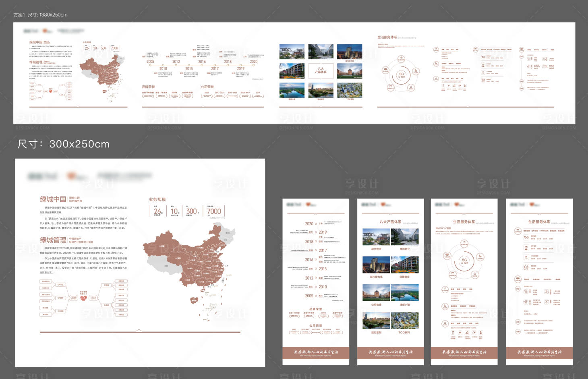Select the 公用物业 photo on the vertical product poster
588x379 pixels.
[376, 293]
